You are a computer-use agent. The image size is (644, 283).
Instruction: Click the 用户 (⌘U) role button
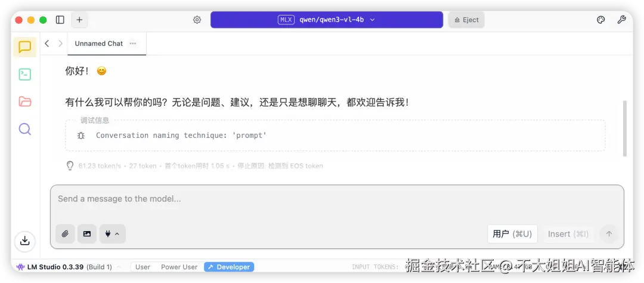(x=512, y=234)
